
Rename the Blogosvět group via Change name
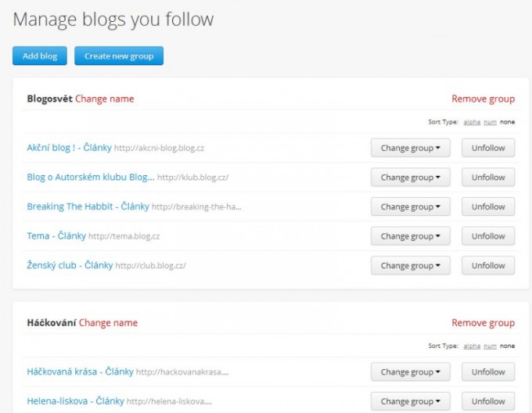(104, 99)
